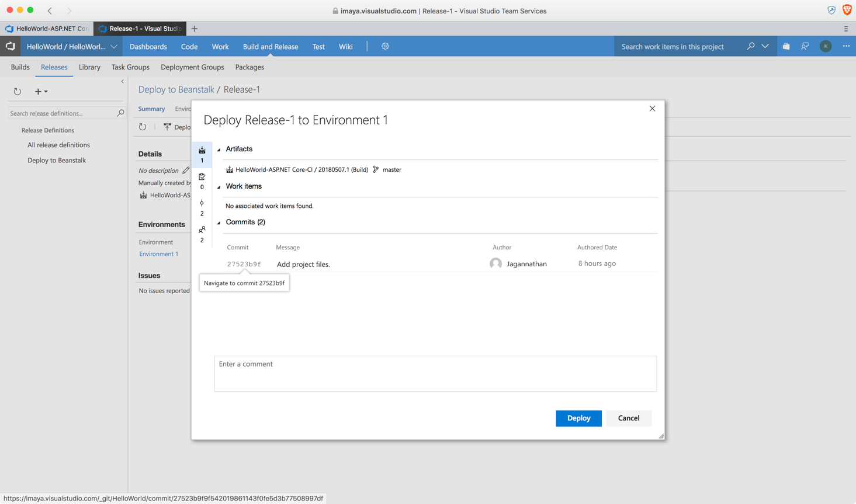Open the feedback chat icon in the top bar
Image resolution: width=856 pixels, height=504 pixels.
pos(805,46)
